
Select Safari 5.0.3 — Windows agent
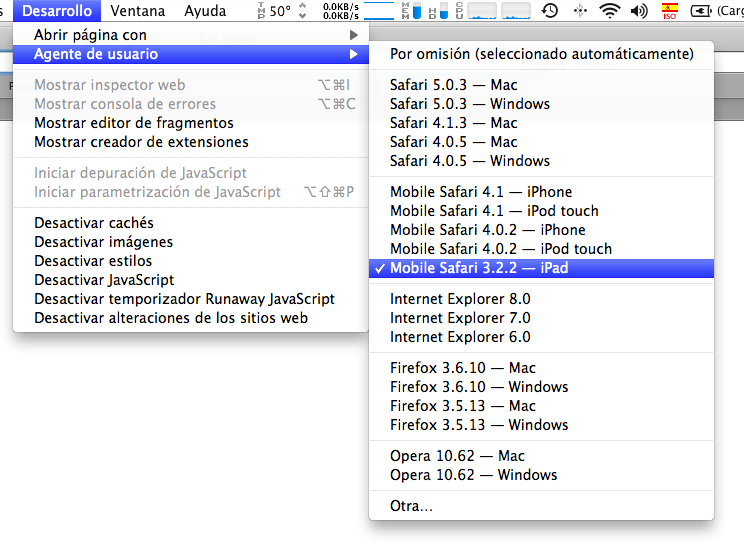coord(541,104)
